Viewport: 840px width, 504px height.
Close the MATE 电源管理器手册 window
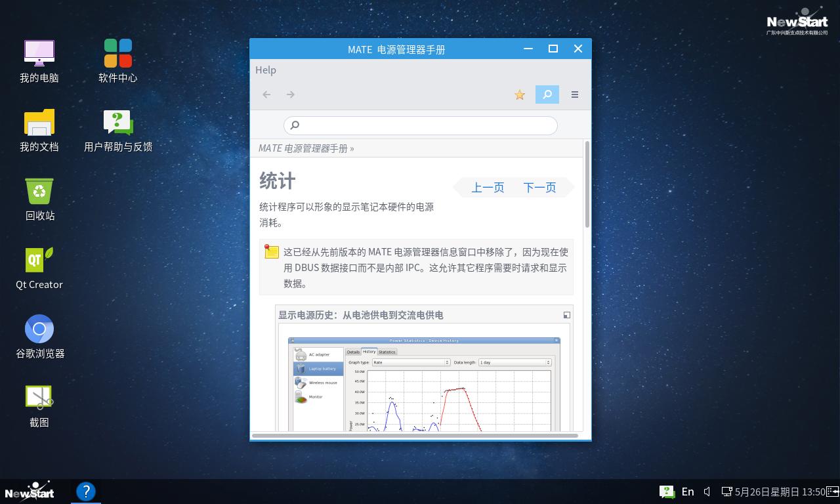578,49
